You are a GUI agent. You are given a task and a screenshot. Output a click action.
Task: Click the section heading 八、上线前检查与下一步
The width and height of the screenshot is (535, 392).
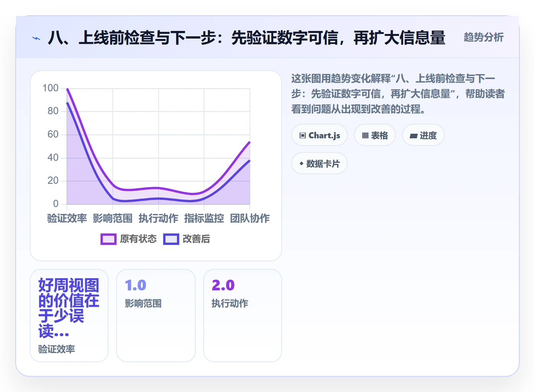pyautogui.click(x=246, y=38)
